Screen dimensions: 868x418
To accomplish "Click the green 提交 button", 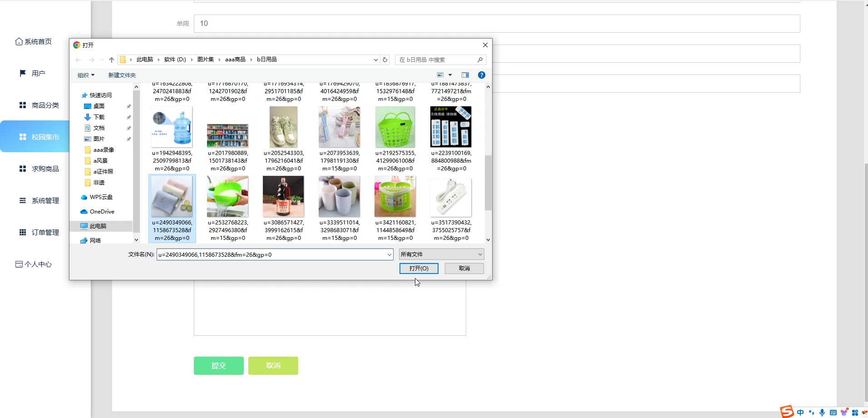I will 219,366.
